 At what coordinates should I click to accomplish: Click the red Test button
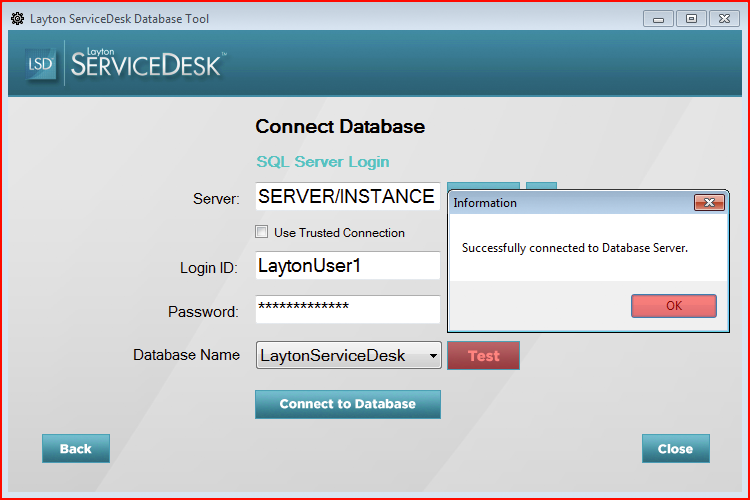[x=484, y=356]
